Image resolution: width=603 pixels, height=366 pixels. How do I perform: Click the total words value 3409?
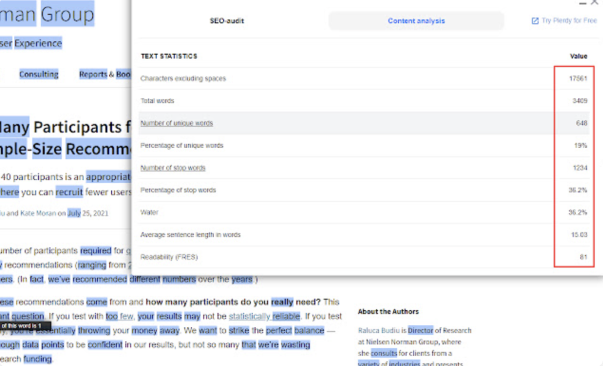(580, 101)
